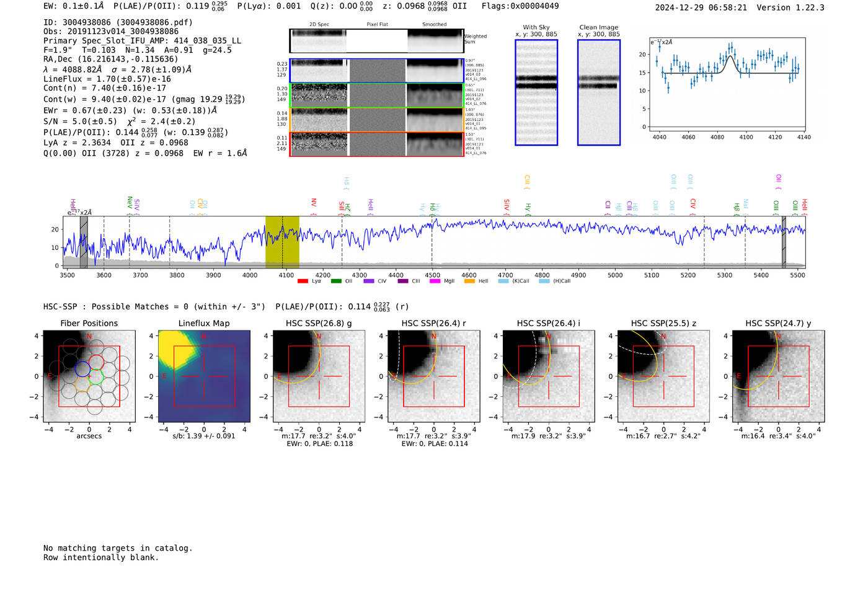
Task: Click the 'Q(0.00) OII (3728)' line
Action: pos(145,153)
